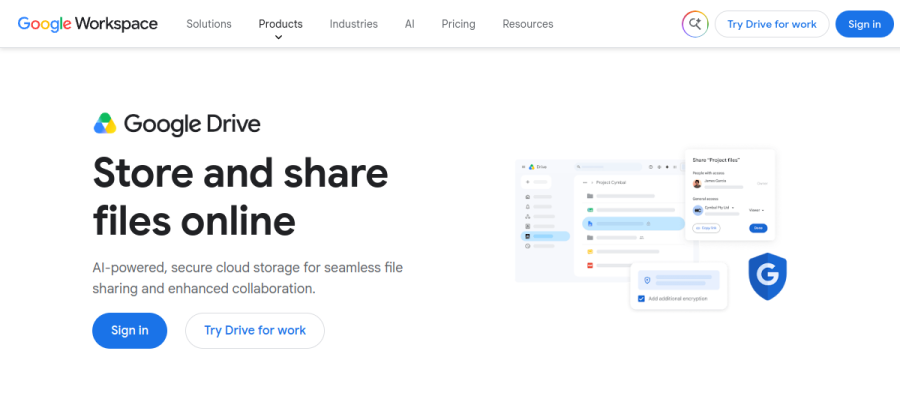Viewport: 900px width, 420px height.
Task: Open the Solutions menu
Action: tap(209, 24)
